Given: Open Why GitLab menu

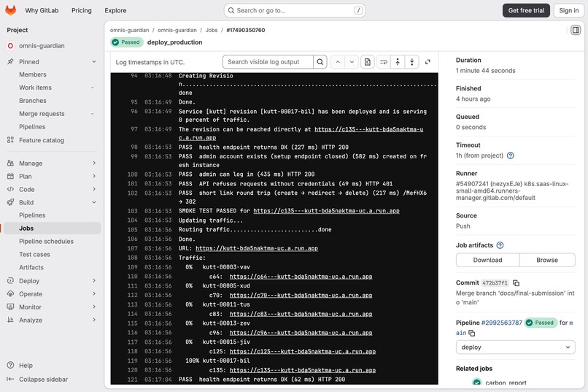Looking at the screenshot, I should point(42,10).
